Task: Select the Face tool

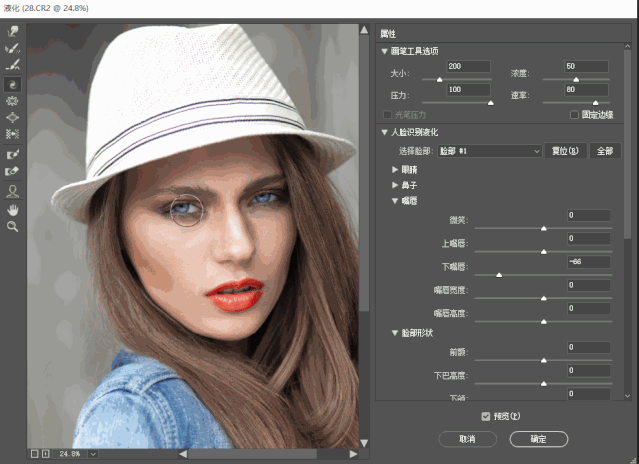Action: tap(13, 191)
